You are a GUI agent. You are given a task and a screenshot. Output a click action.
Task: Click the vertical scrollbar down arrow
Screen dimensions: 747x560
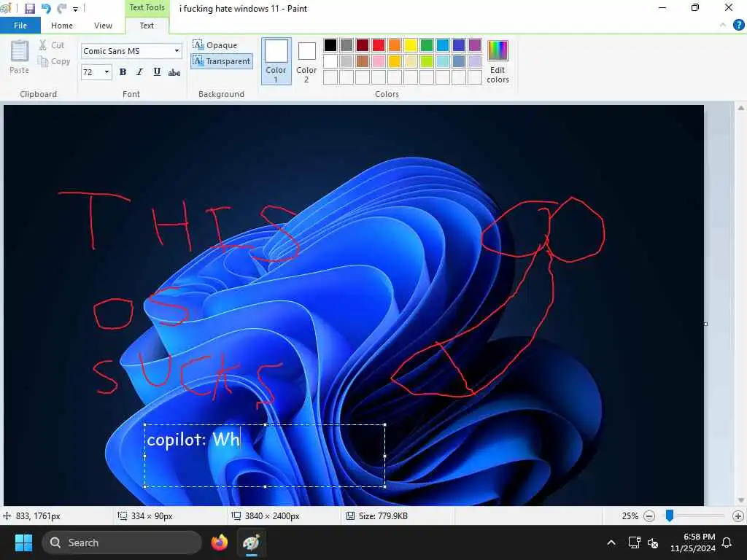741,500
